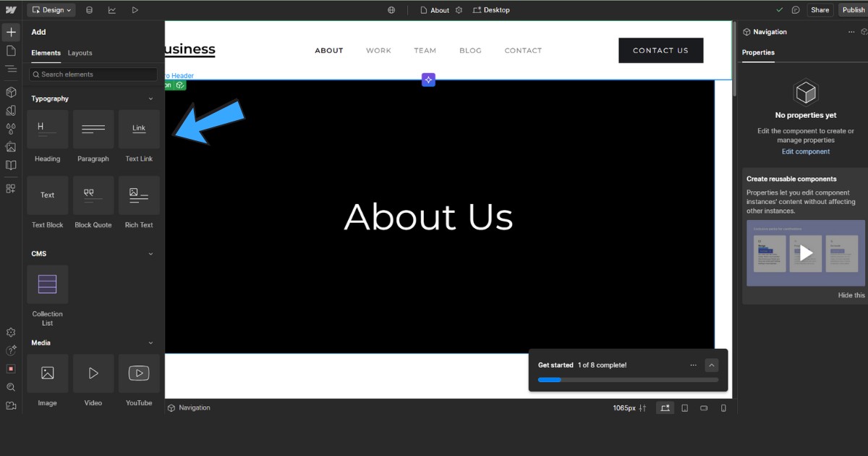Click the Get started progress bar

tap(628, 379)
